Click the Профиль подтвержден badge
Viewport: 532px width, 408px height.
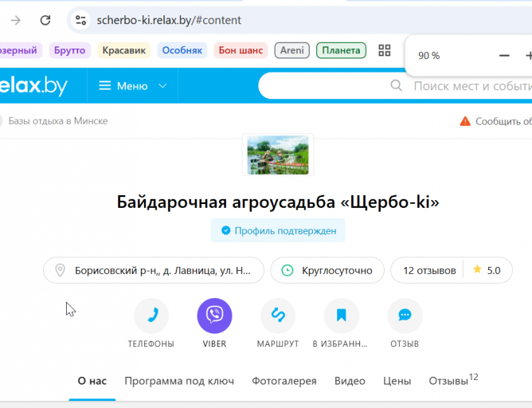pos(278,231)
